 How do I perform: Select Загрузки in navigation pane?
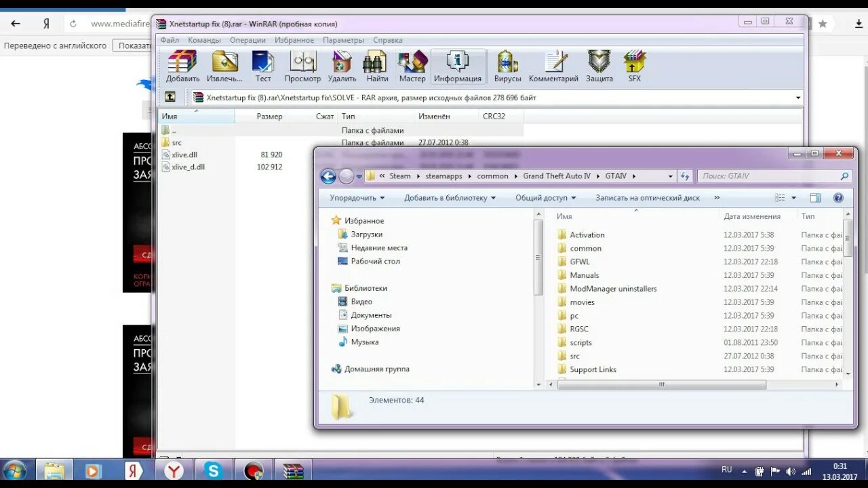[366, 235]
